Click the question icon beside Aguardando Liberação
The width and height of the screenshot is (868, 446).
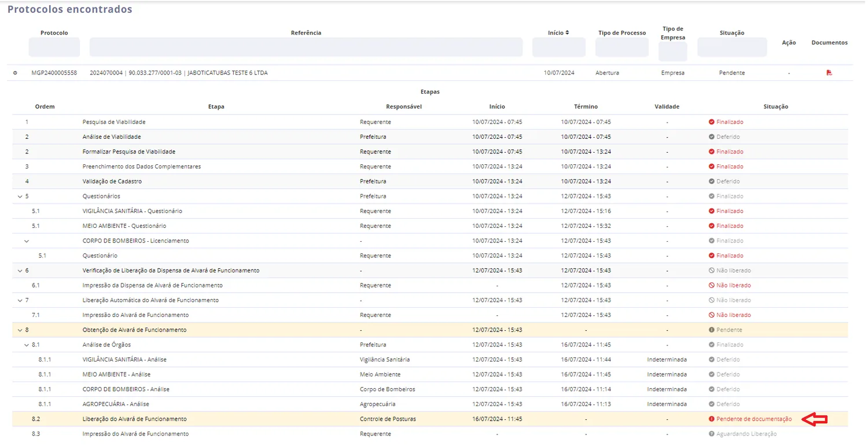[712, 434]
